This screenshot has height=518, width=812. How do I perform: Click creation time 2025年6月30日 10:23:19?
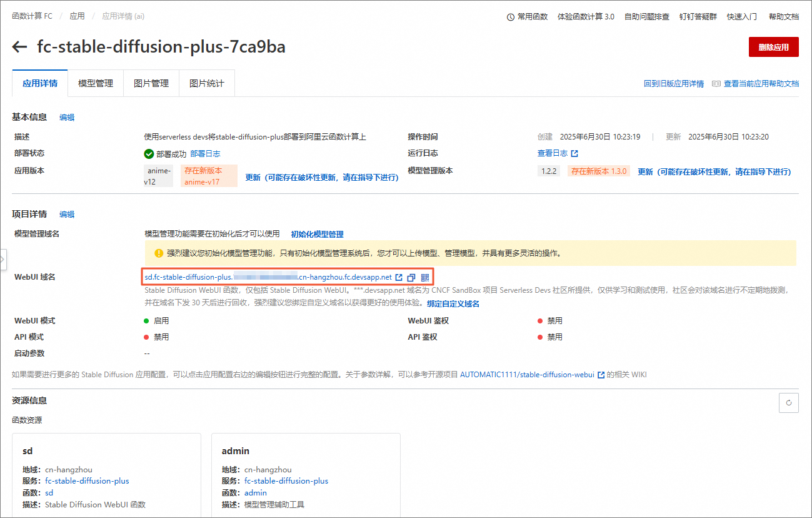pyautogui.click(x=599, y=137)
